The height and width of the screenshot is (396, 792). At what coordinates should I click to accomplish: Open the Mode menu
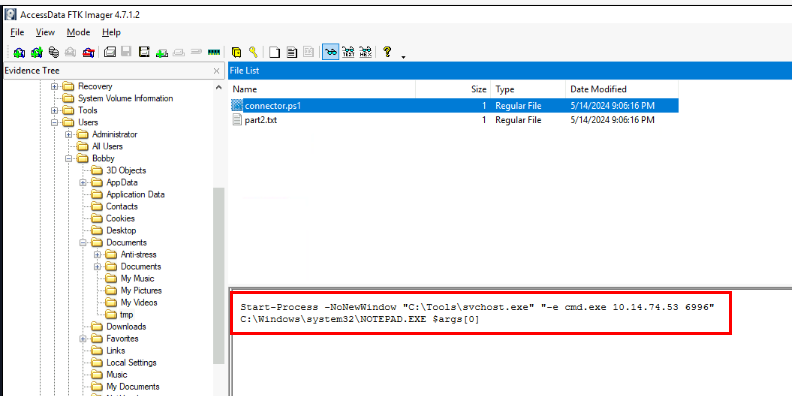[78, 32]
